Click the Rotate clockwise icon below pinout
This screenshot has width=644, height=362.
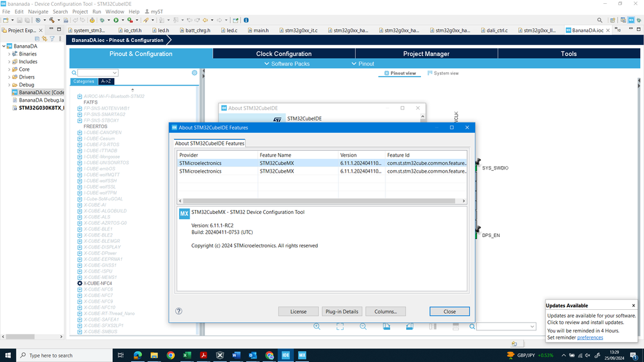(387, 327)
